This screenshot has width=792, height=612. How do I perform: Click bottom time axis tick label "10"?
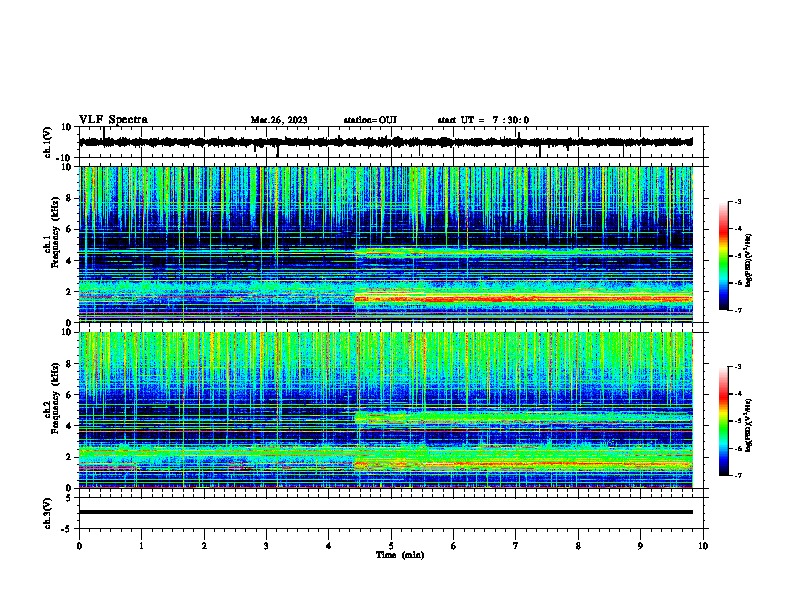click(x=703, y=546)
